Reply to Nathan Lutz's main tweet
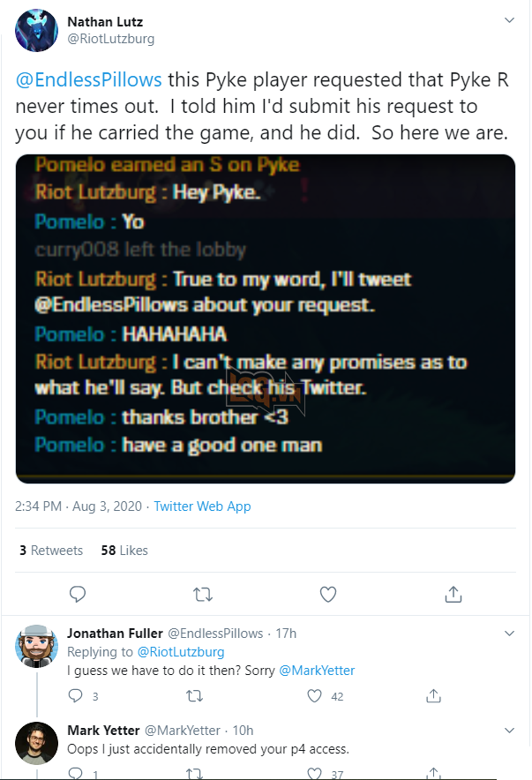The image size is (532, 780). coord(78,594)
